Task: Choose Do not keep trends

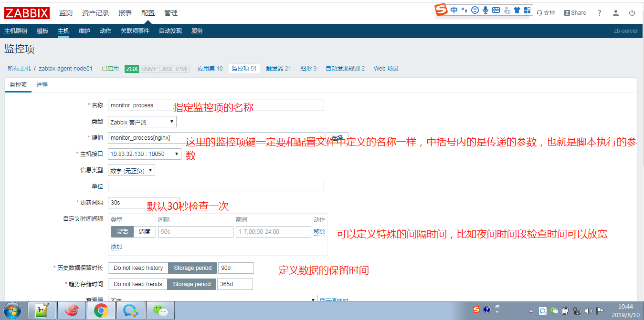Action: point(138,284)
